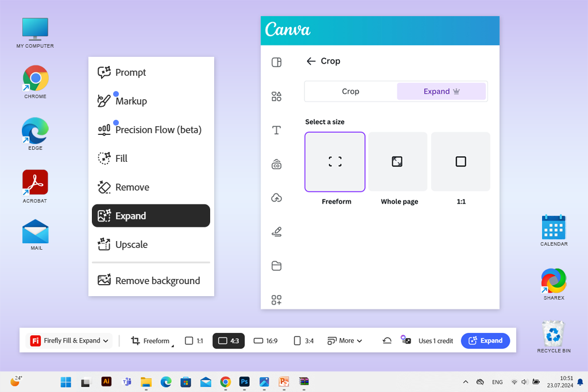The height and width of the screenshot is (392, 588).
Task: Click the ENG language indicator
Action: [x=497, y=382]
